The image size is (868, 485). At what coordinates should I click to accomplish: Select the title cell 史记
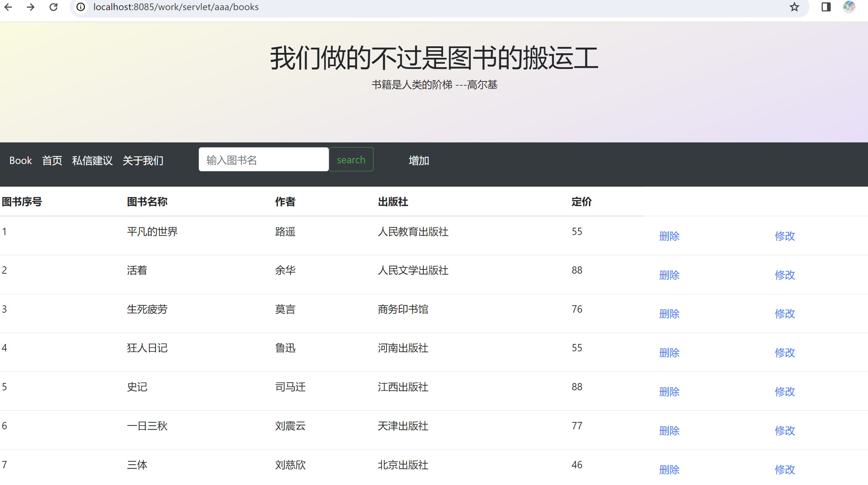pyautogui.click(x=137, y=387)
